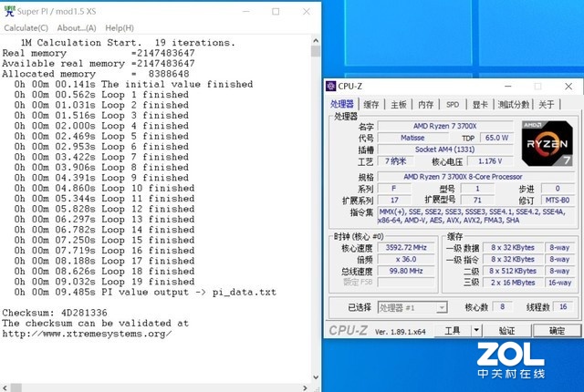Screen dimensions: 584x392
Task: Open the 处理器 #1 selection dropdown
Action: click(412, 307)
